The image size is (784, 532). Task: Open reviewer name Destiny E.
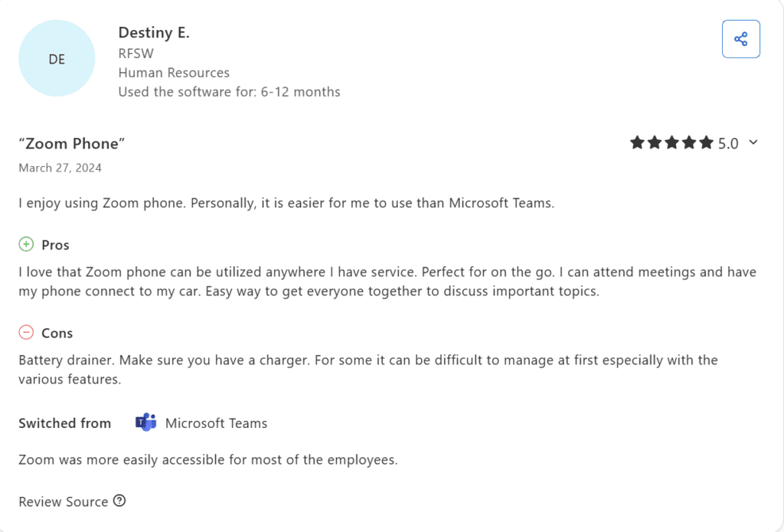point(154,32)
